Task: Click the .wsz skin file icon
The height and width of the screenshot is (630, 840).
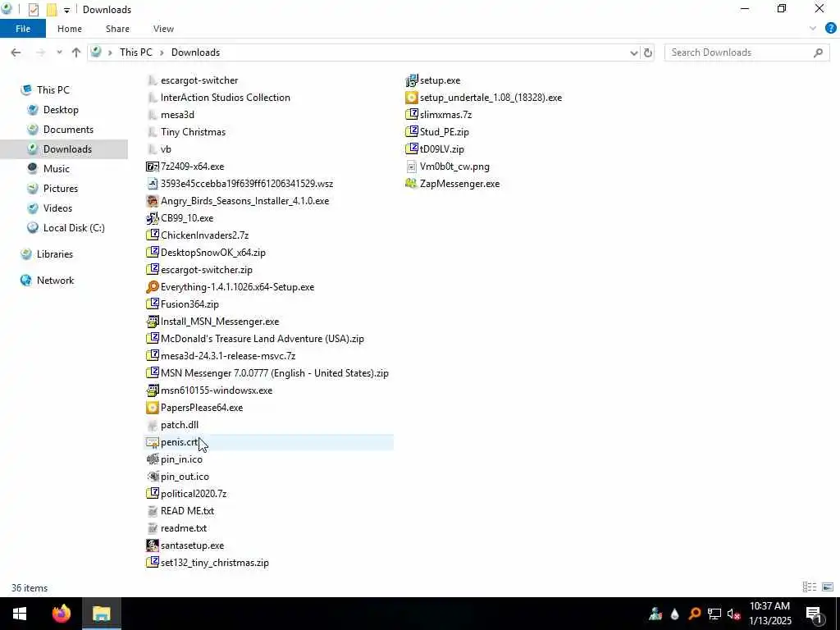Action: pyautogui.click(x=153, y=184)
